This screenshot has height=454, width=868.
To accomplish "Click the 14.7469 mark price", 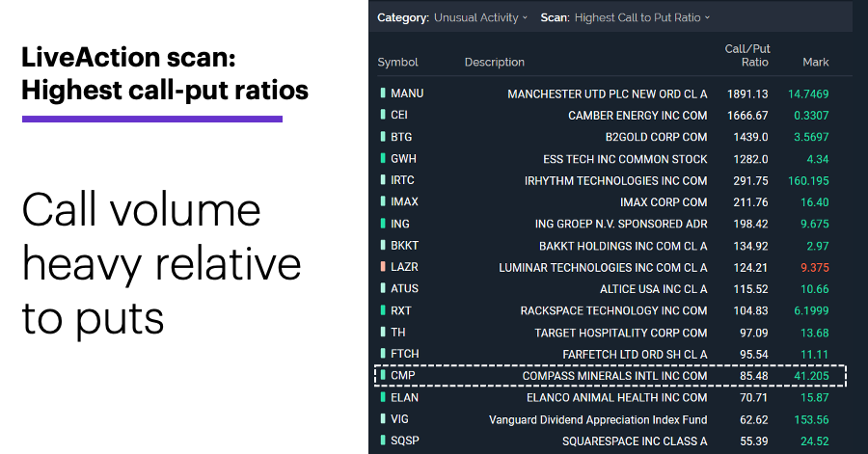I will (808, 94).
